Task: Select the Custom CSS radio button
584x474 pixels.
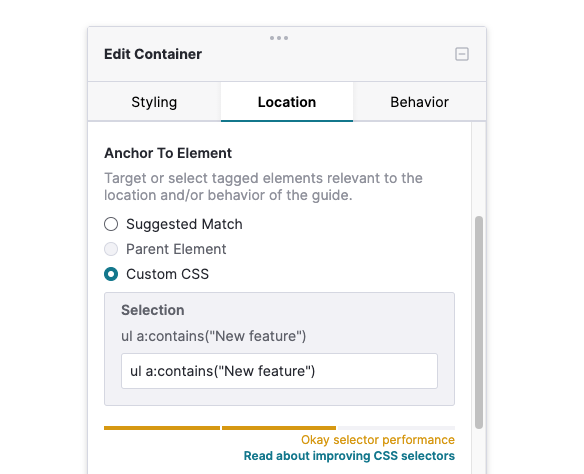Action: tap(111, 274)
